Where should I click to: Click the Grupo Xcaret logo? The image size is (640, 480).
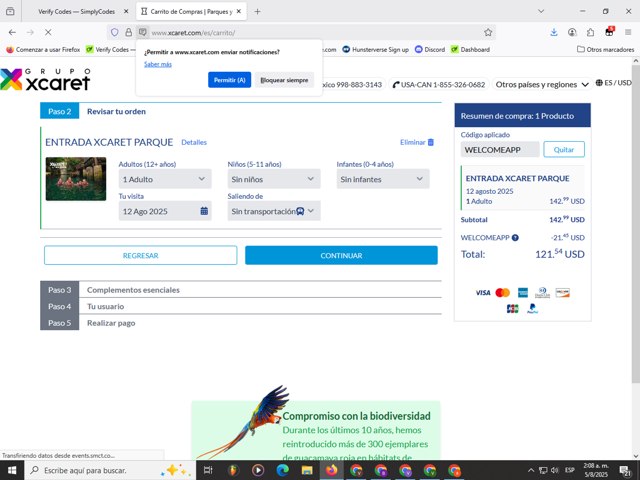point(45,79)
